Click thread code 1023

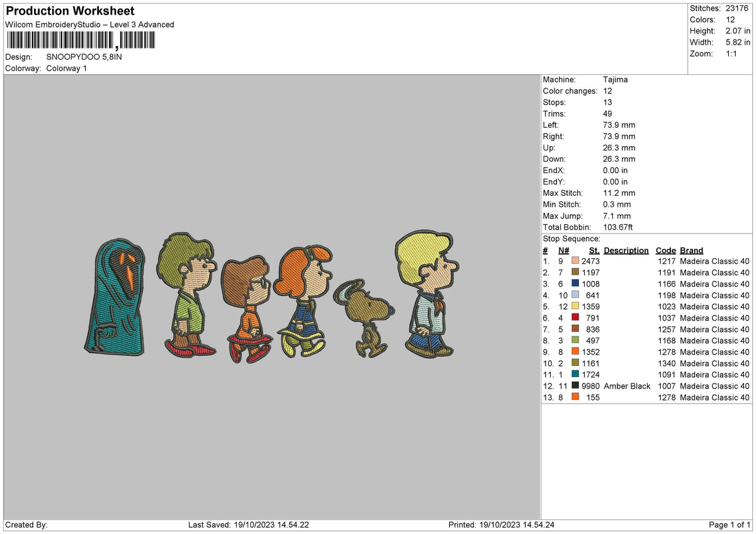click(667, 307)
